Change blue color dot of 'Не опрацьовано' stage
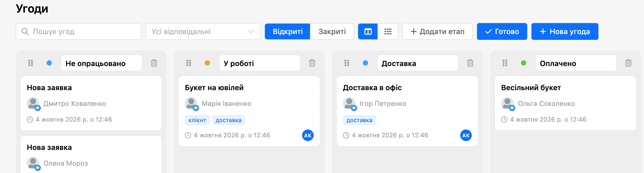The width and height of the screenshot is (644, 173). 49,63
